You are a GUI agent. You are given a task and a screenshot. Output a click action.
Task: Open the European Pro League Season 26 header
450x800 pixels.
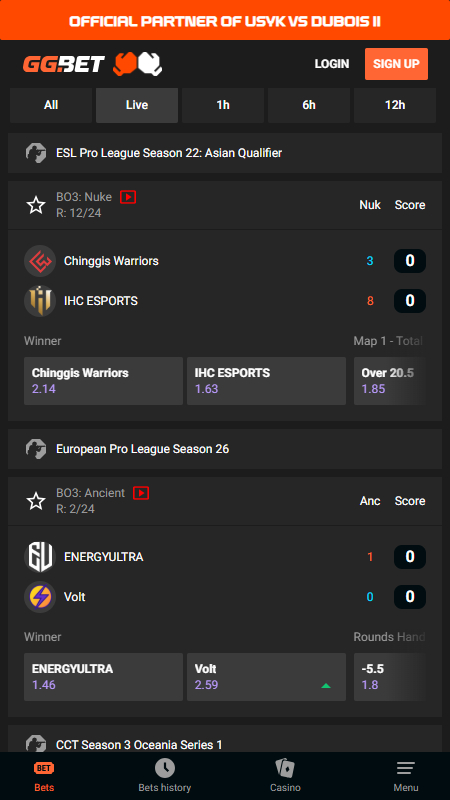pos(225,449)
